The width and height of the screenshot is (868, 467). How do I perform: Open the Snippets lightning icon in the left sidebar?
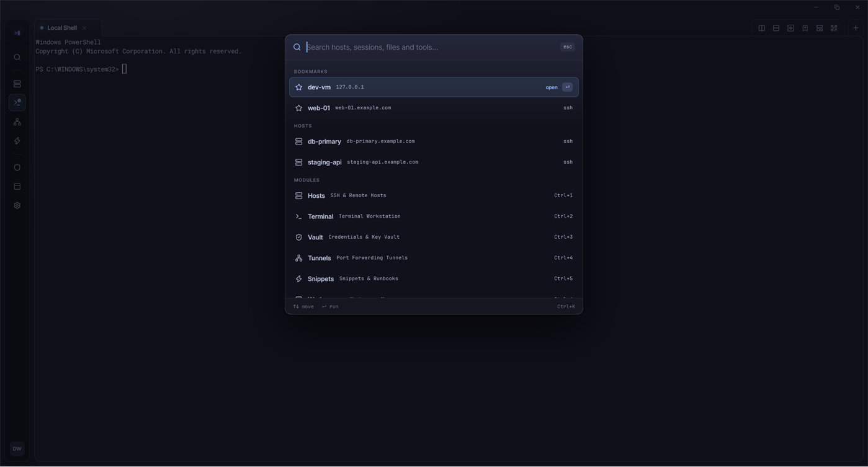click(x=17, y=141)
